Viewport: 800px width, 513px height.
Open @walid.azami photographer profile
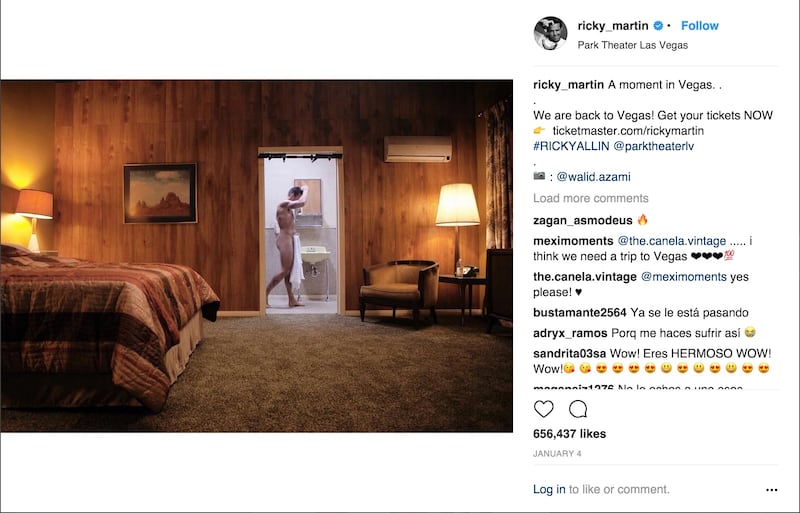[x=593, y=177]
